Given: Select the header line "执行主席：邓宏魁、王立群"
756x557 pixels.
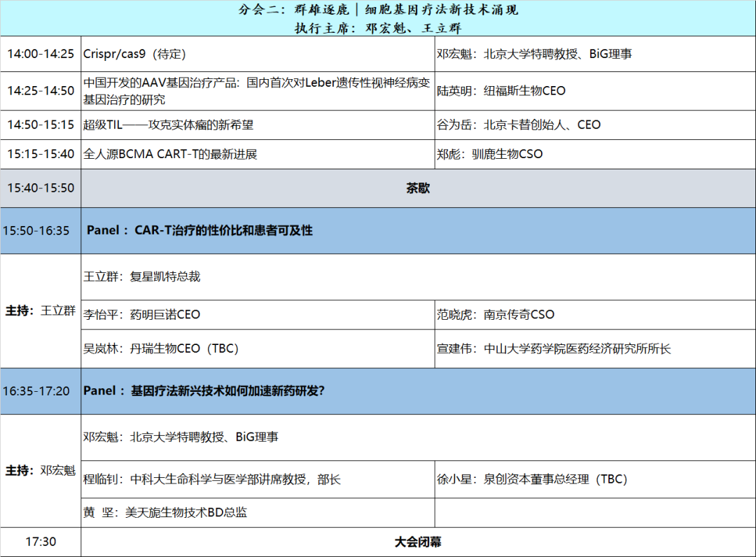Looking at the screenshot, I should pos(378,28).
